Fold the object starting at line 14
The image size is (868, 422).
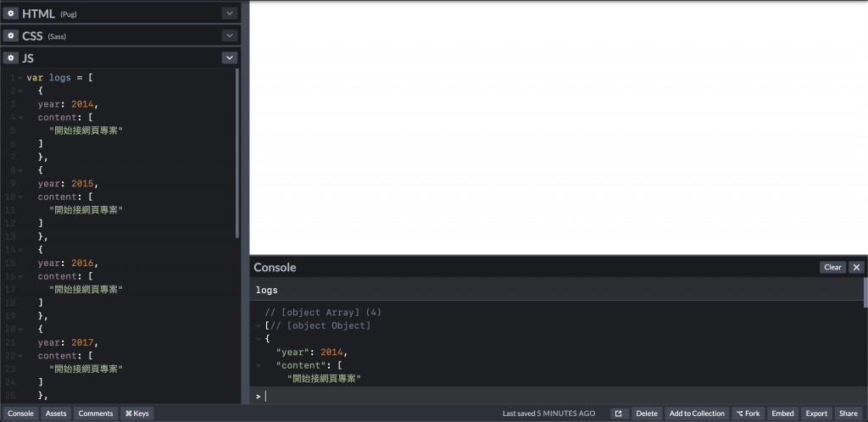click(x=20, y=250)
